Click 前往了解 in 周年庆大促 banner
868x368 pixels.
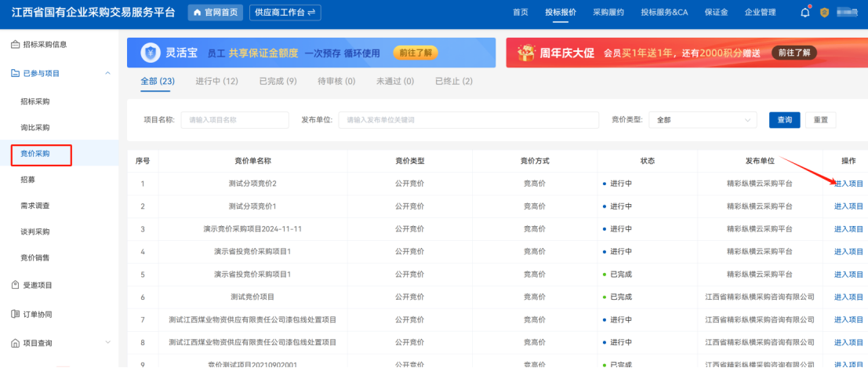794,53
